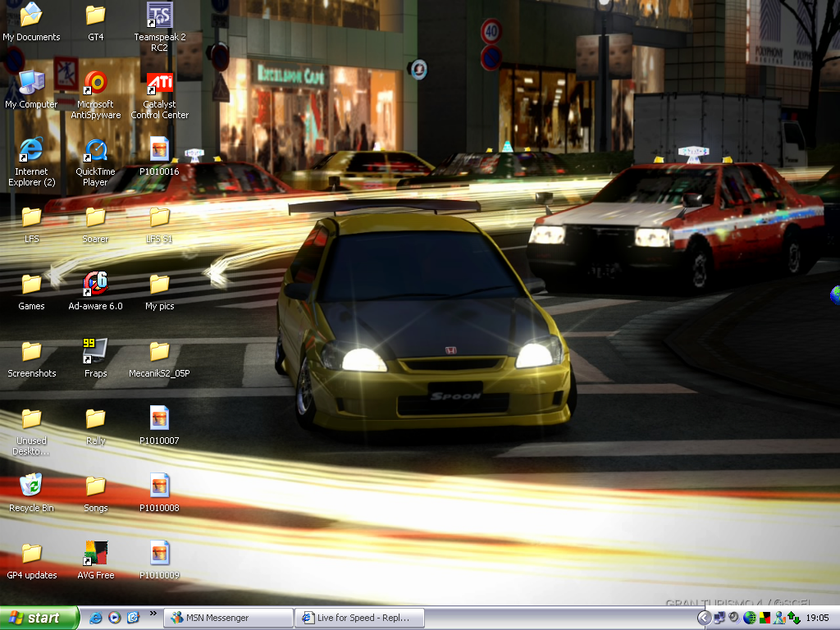840x630 pixels.
Task: Switch to Live for Speed taskbar window
Action: (360, 618)
